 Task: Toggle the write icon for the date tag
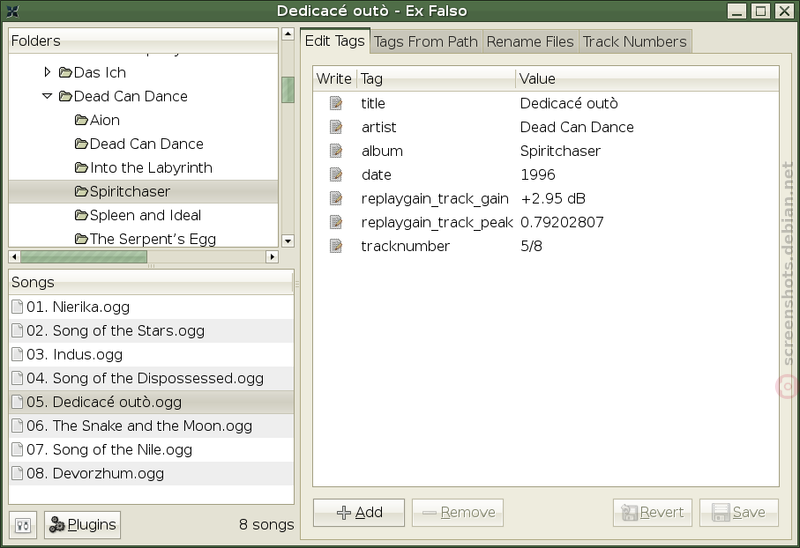(x=336, y=175)
